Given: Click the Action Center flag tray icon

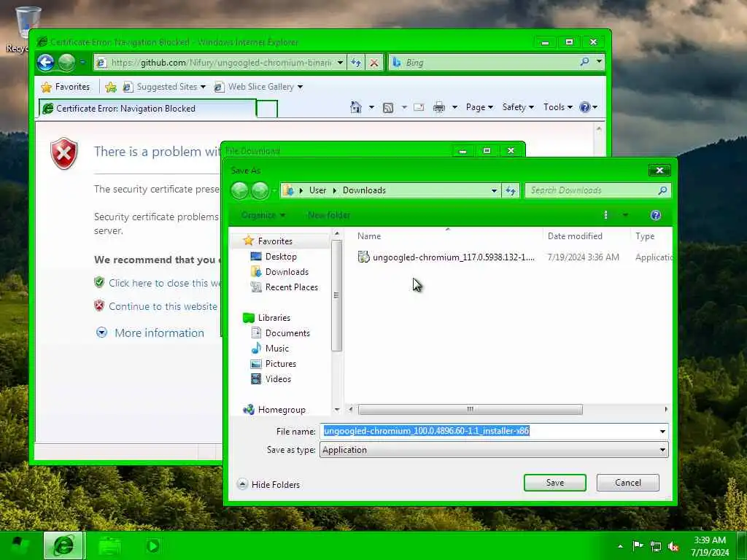Looking at the screenshot, I should coord(638,546).
